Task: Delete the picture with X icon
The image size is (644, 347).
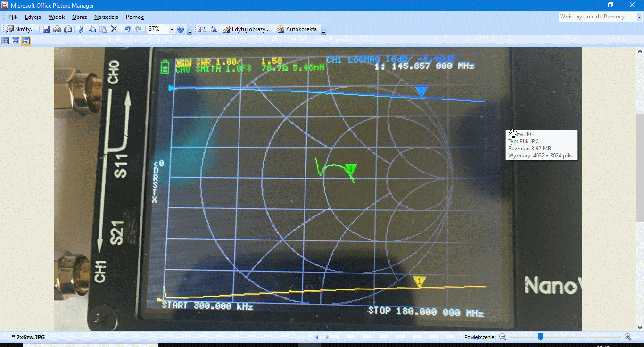Action: click(114, 29)
